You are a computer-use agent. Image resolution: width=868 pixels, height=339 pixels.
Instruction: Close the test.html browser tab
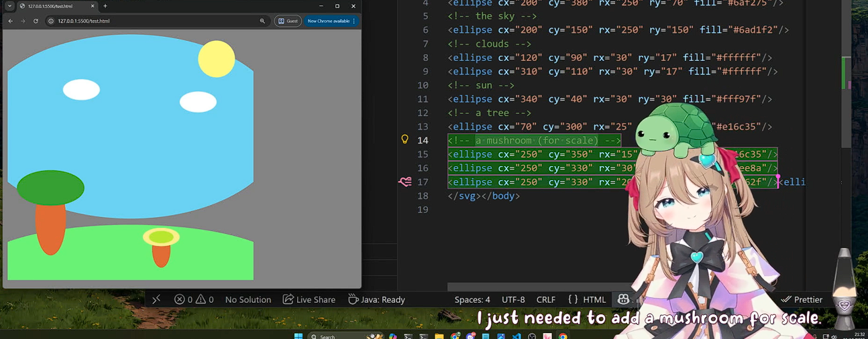point(93,6)
